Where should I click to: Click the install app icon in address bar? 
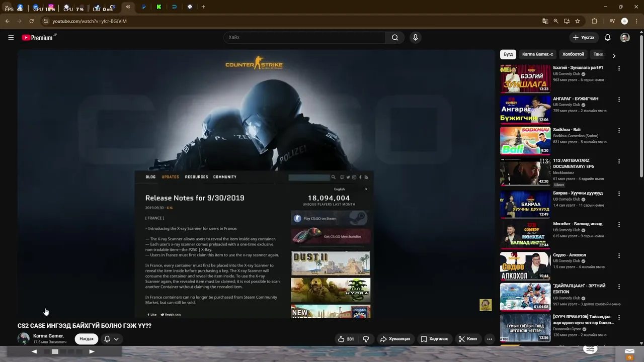point(567,21)
